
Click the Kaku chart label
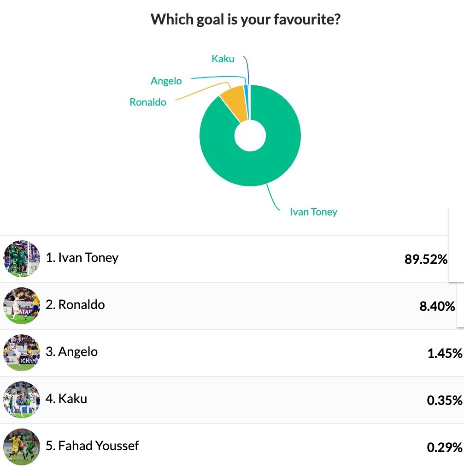[223, 59]
